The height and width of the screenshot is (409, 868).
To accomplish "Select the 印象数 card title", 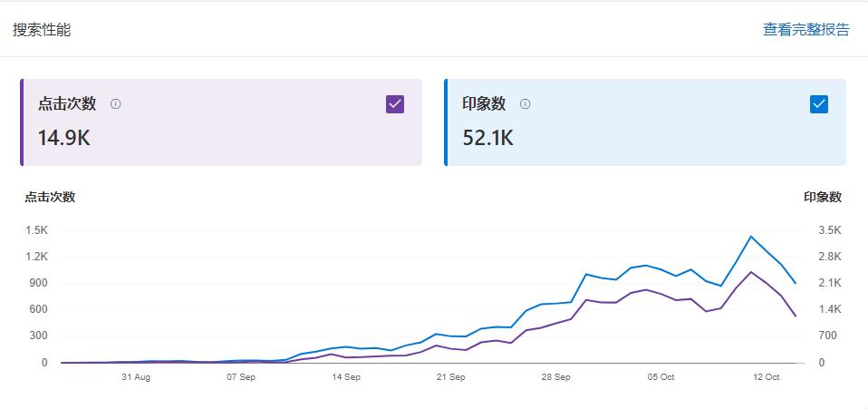I will pyautogui.click(x=484, y=104).
